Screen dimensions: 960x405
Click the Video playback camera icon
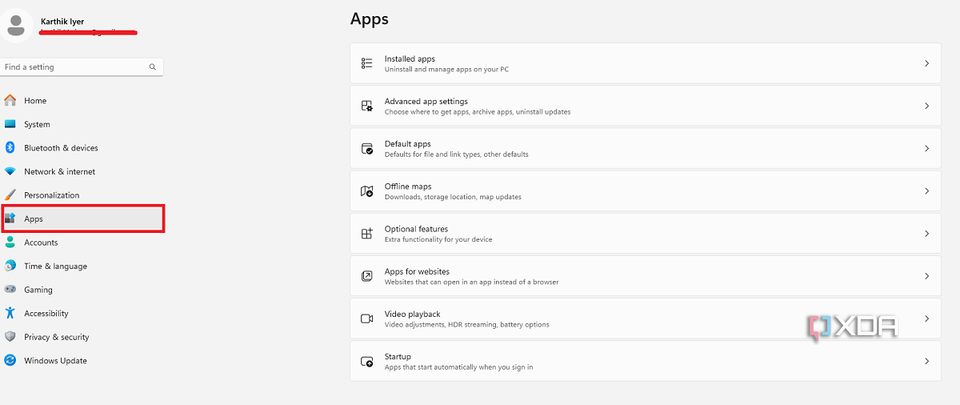[367, 319]
